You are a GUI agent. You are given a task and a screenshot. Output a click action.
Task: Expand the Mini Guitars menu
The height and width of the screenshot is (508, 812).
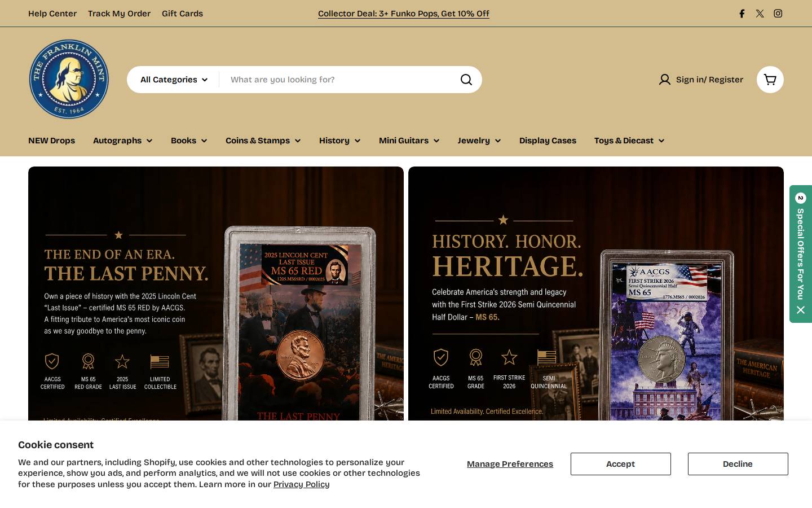click(x=409, y=141)
